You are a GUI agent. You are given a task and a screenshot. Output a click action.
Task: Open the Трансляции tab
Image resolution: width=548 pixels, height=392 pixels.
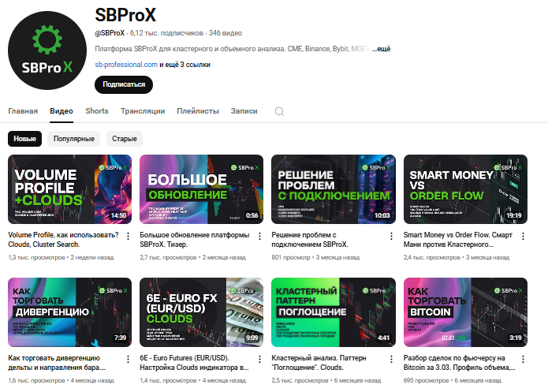143,111
